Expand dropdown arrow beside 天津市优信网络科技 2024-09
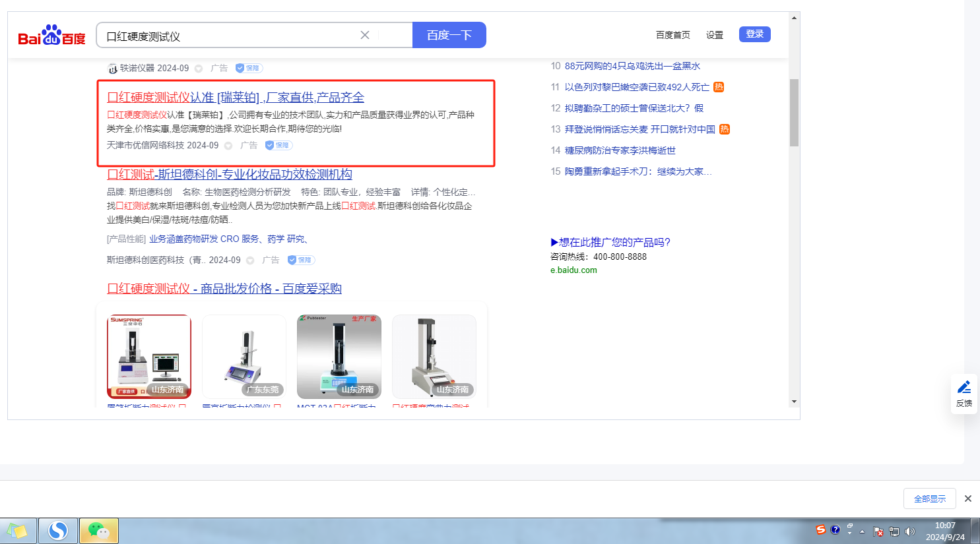This screenshot has width=980, height=544. (x=228, y=146)
